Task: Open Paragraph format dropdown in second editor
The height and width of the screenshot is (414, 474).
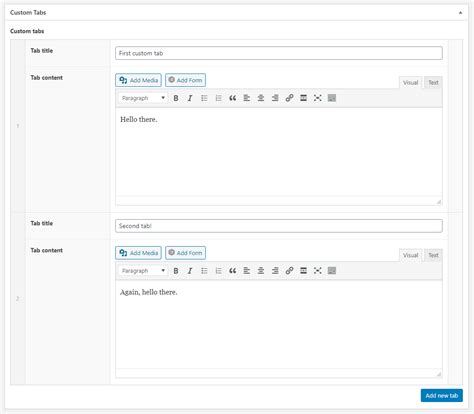Action: pyautogui.click(x=143, y=271)
